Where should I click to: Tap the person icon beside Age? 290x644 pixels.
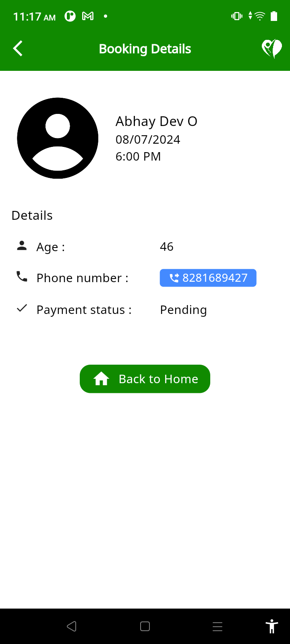point(22,246)
